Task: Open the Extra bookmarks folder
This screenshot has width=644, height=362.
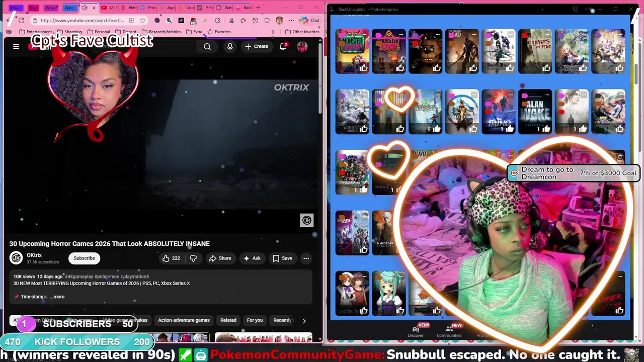Action: [194, 32]
